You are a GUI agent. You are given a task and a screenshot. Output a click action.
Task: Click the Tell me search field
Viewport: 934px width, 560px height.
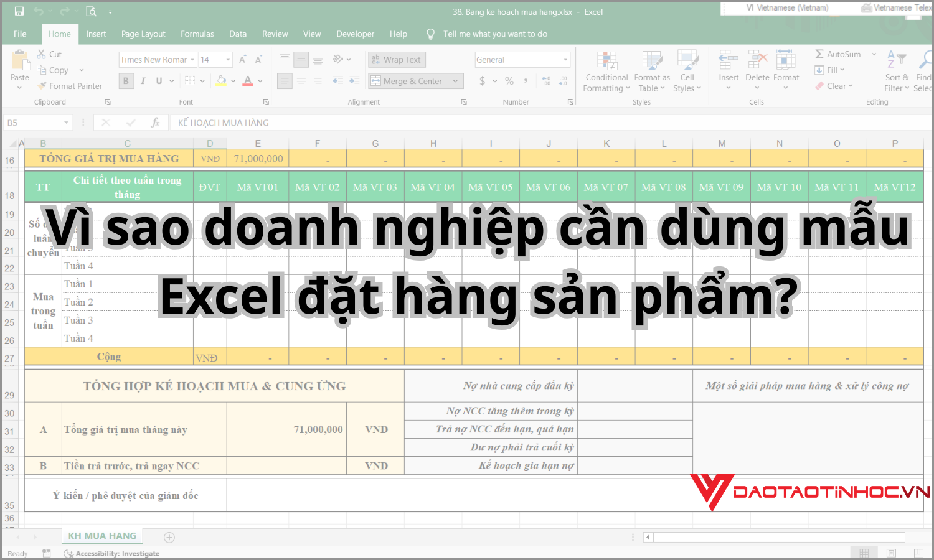[x=495, y=34]
